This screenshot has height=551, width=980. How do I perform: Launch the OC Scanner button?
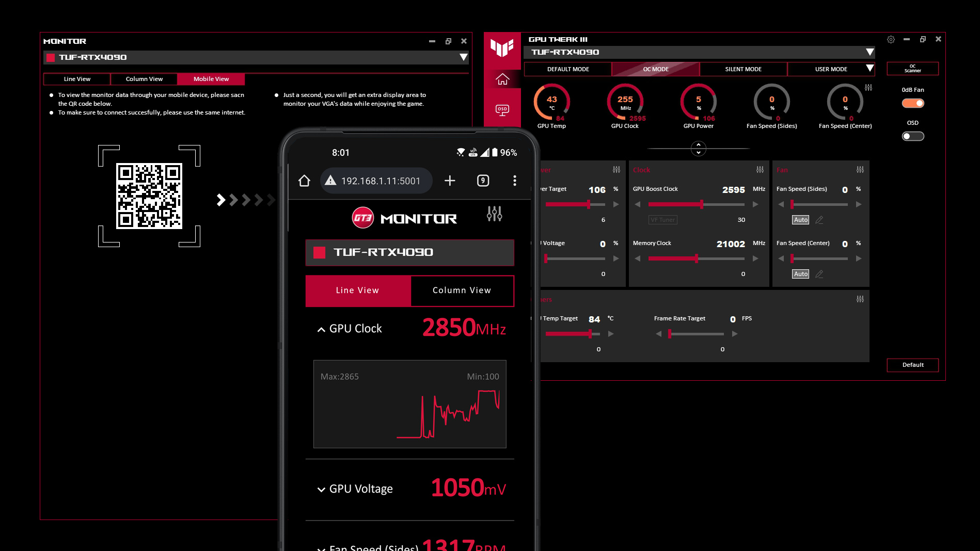(912, 69)
